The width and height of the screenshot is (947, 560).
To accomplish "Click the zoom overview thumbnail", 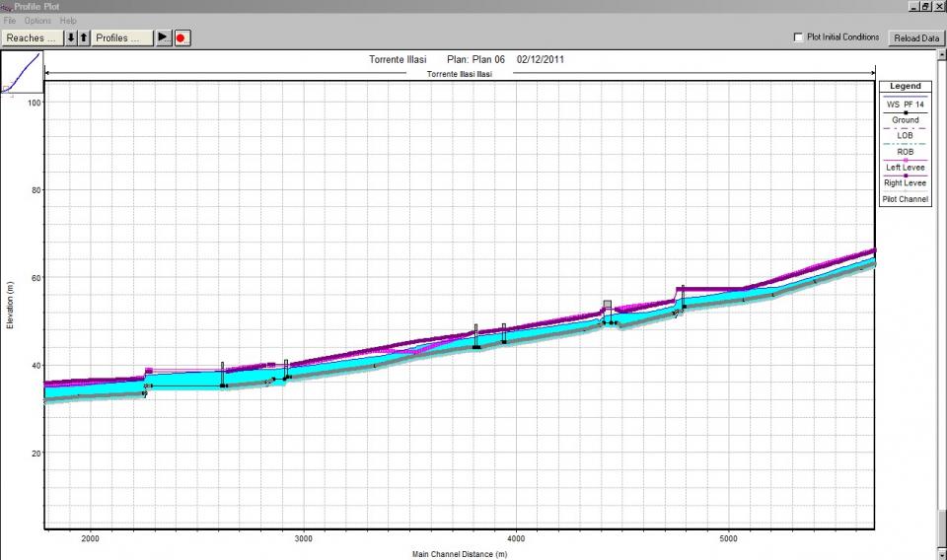I will tap(22, 74).
